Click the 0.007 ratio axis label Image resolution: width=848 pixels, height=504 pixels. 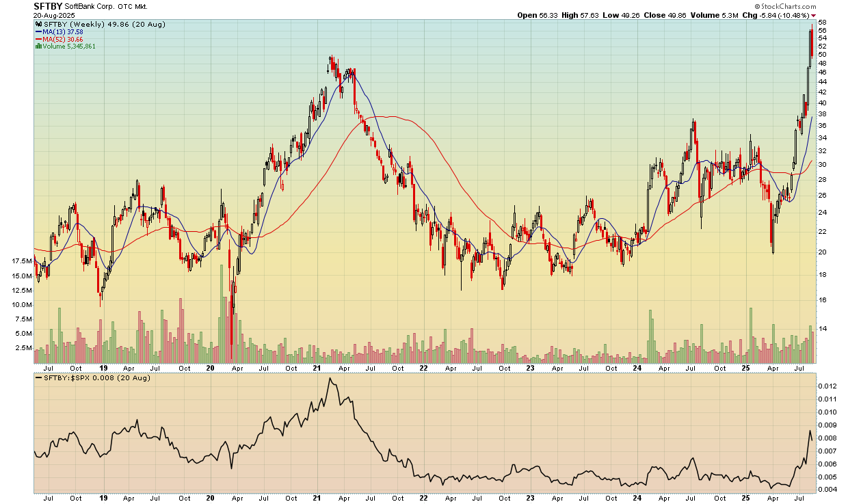click(x=827, y=451)
